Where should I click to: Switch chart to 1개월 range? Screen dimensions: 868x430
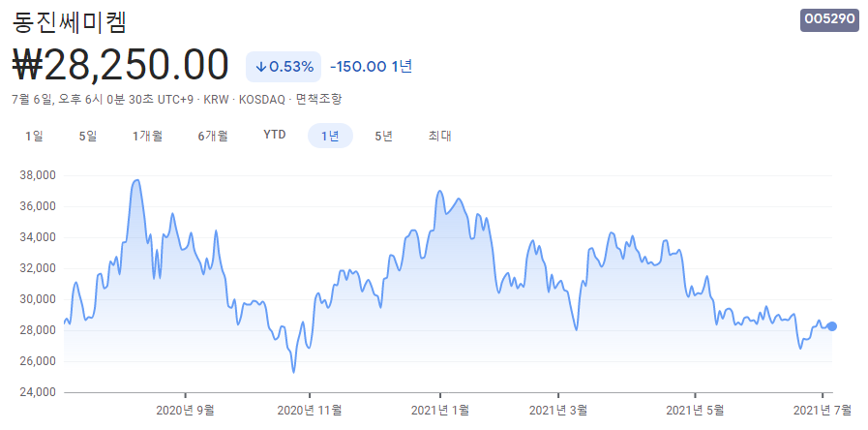click(147, 136)
